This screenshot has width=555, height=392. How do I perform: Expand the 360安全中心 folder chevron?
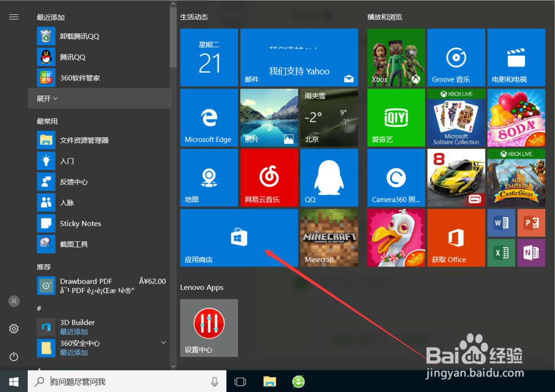pos(164,343)
